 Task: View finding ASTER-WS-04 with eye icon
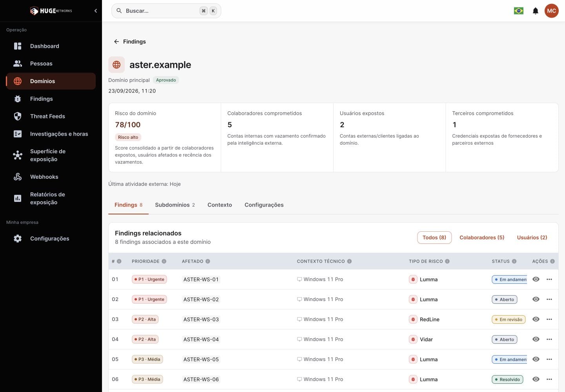pyautogui.click(x=536, y=339)
